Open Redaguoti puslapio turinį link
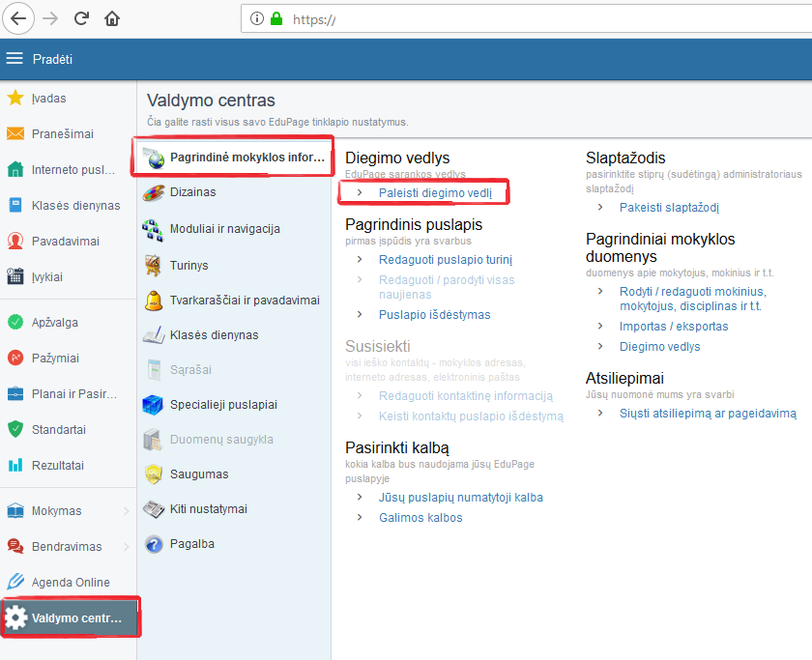 [x=446, y=260]
